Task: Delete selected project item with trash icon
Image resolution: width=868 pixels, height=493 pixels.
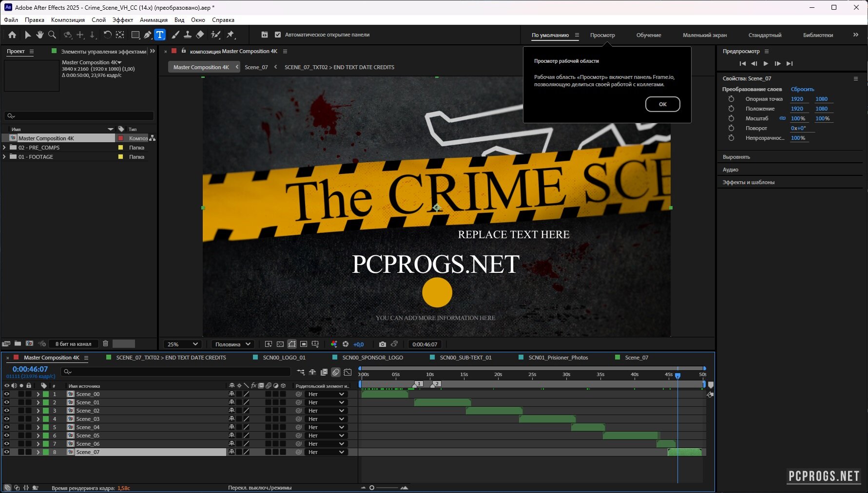Action: pos(105,343)
